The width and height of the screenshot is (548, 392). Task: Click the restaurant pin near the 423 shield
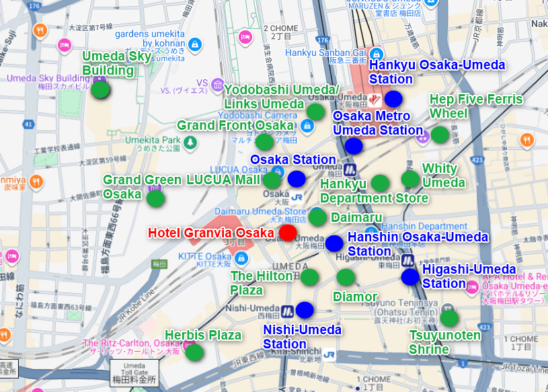(526, 140)
